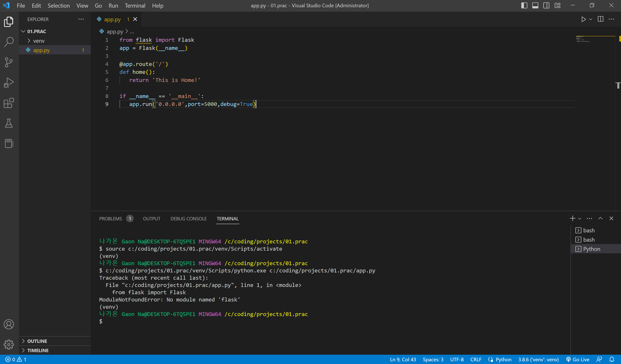Select the TERMINAL tab

coord(228,219)
